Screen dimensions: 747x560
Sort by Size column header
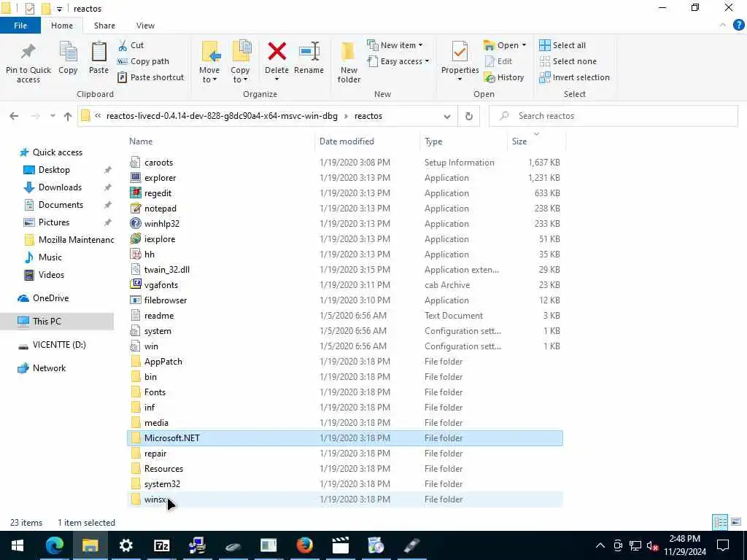pyautogui.click(x=519, y=141)
